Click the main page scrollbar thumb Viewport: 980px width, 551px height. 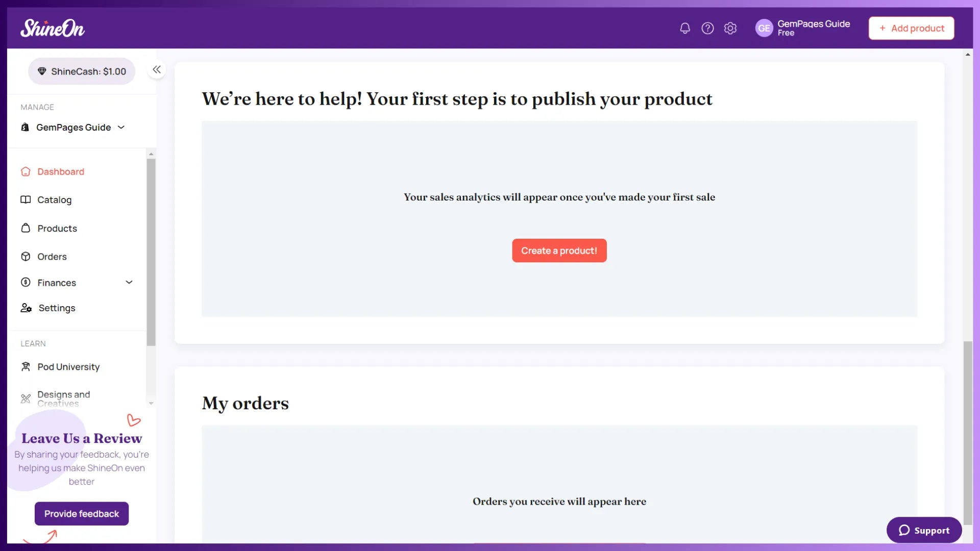968,433
